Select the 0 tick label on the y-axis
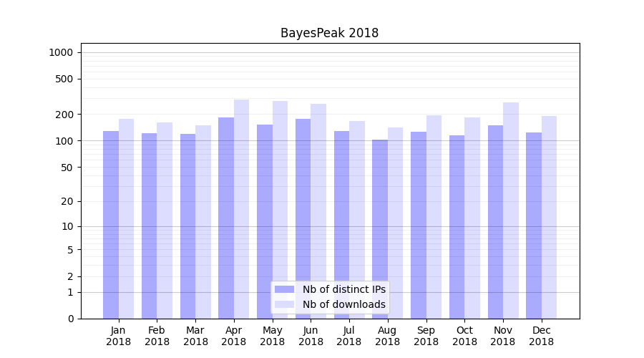This screenshot has width=644, height=358. point(70,319)
